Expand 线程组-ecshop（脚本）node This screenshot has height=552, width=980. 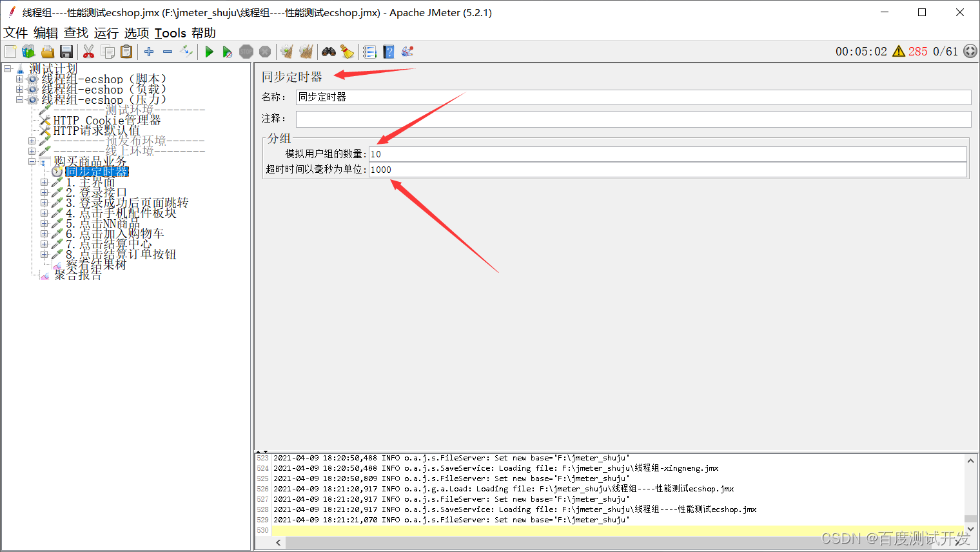click(19, 79)
